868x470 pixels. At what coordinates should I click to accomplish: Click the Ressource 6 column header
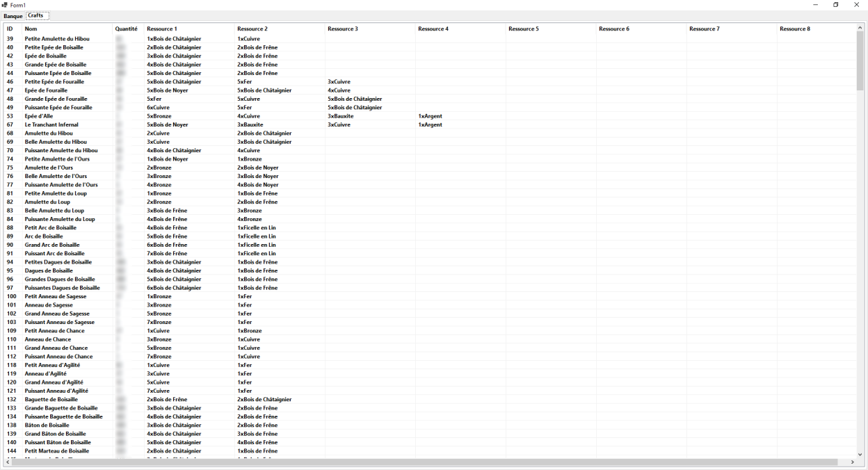[642, 29]
